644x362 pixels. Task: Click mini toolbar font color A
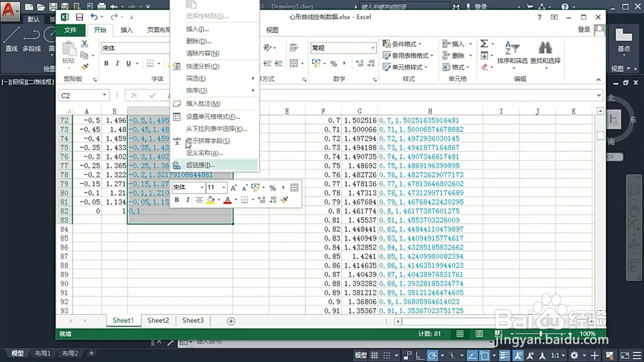point(227,200)
